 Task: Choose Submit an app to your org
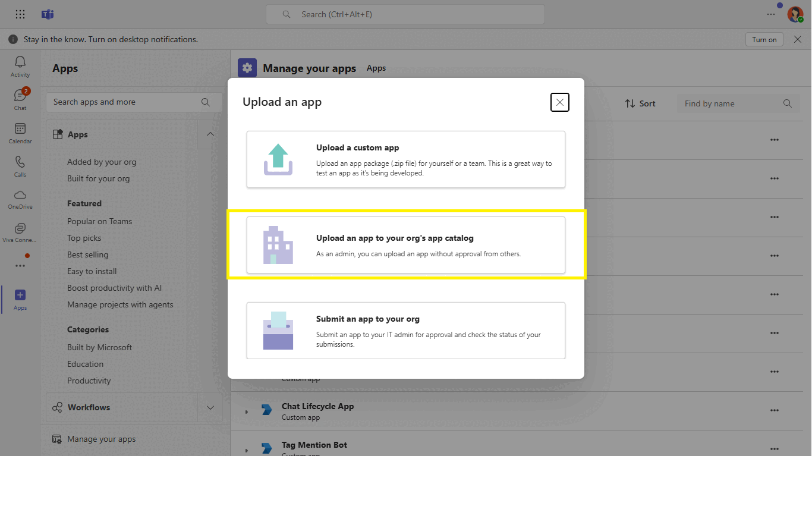(x=406, y=331)
